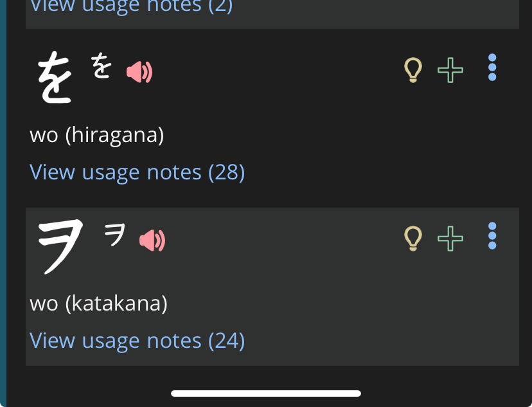Screen dimensions: 532x407
Task: Tap the teal strip on the left edge
Action: [3, 193]
